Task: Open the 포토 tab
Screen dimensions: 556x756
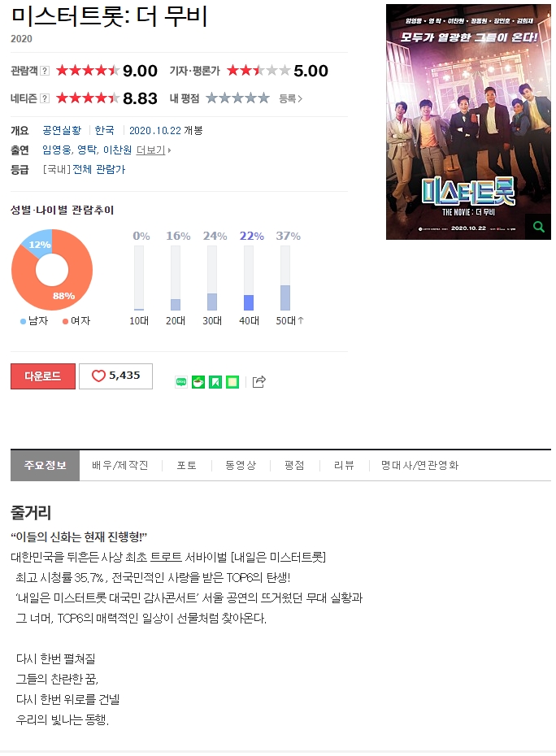Action: [187, 465]
